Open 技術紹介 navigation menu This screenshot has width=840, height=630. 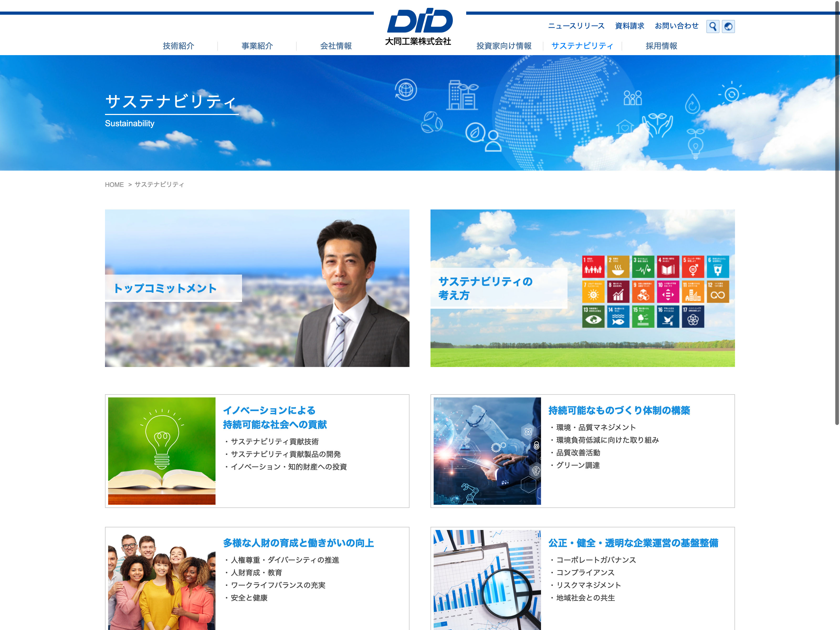coord(178,46)
